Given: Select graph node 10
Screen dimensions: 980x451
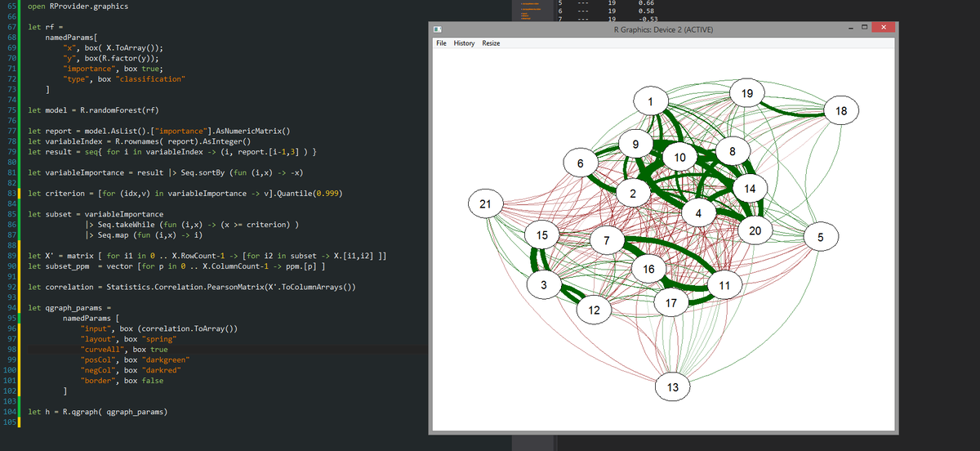Looking at the screenshot, I should 680,156.
